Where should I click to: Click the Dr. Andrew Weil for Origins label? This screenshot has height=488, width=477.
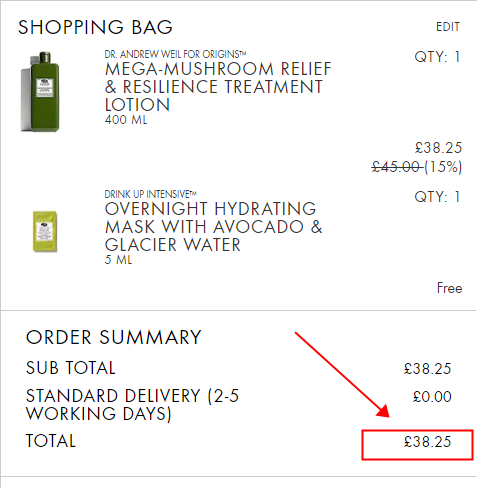click(x=175, y=54)
